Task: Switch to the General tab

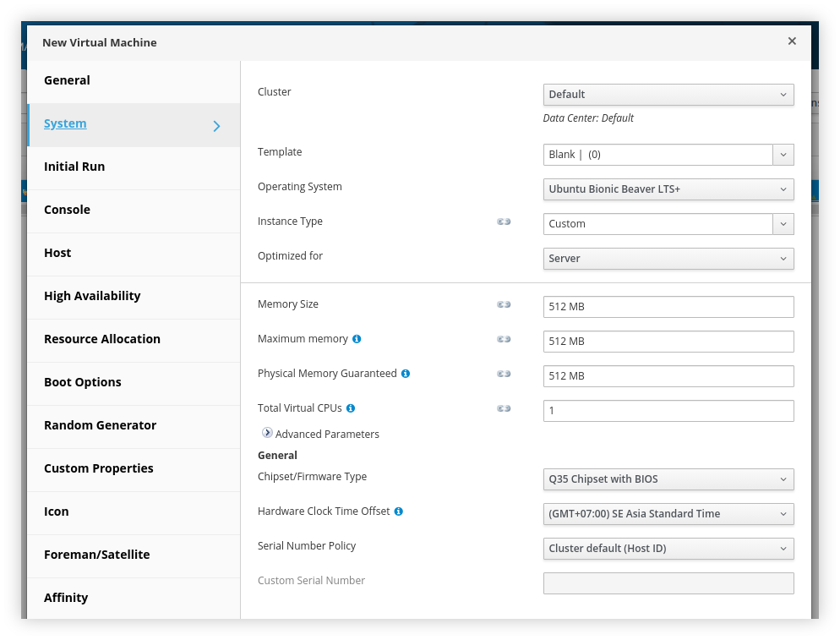Action: pos(68,81)
